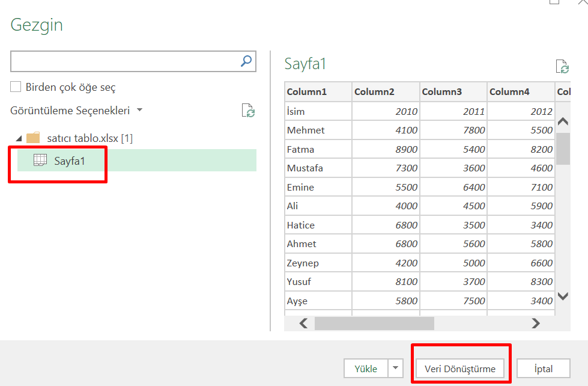Click the 4600 cell in Mustafa row
588x386 pixels.
point(521,168)
